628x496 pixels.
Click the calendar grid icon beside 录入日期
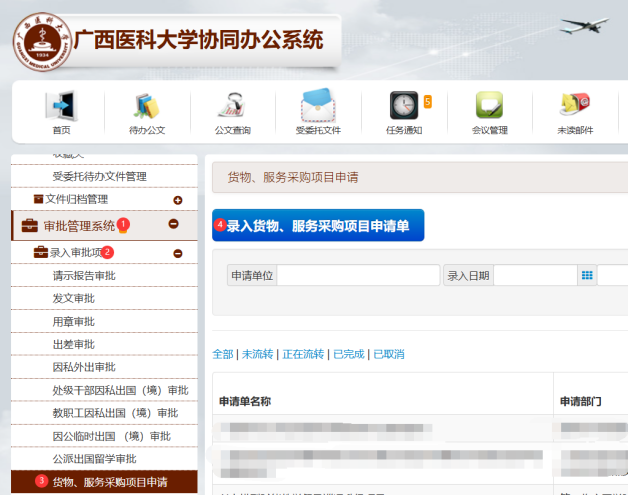coord(587,275)
